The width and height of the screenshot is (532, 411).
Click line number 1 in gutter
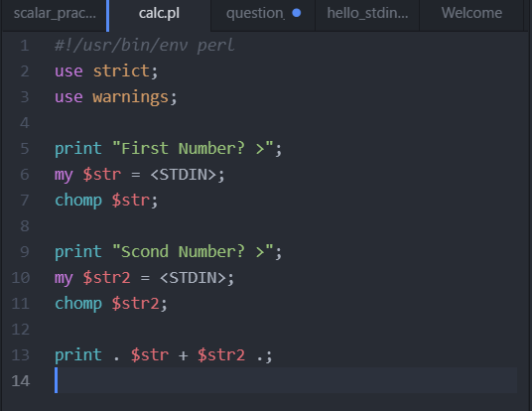tap(24, 46)
